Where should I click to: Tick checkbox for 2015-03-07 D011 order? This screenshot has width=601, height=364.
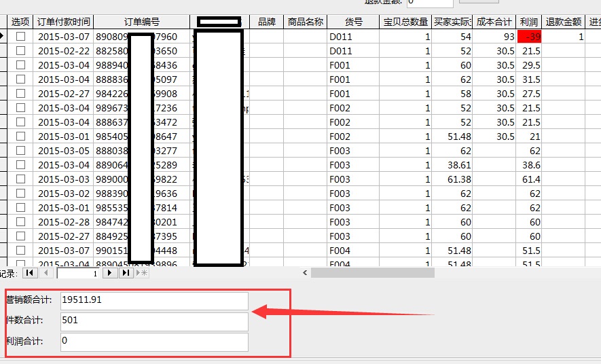tap(20, 37)
